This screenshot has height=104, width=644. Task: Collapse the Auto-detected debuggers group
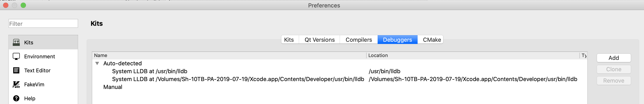pyautogui.click(x=97, y=63)
